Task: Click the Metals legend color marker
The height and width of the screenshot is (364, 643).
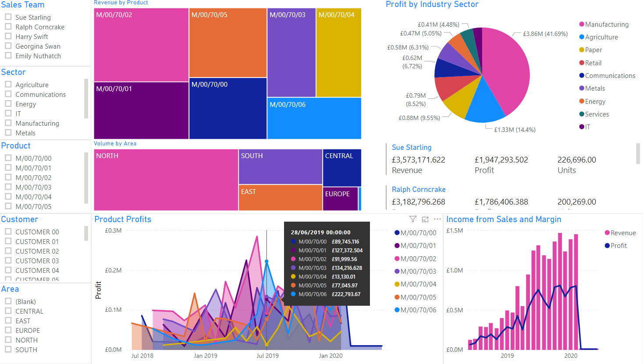Action: (x=582, y=88)
